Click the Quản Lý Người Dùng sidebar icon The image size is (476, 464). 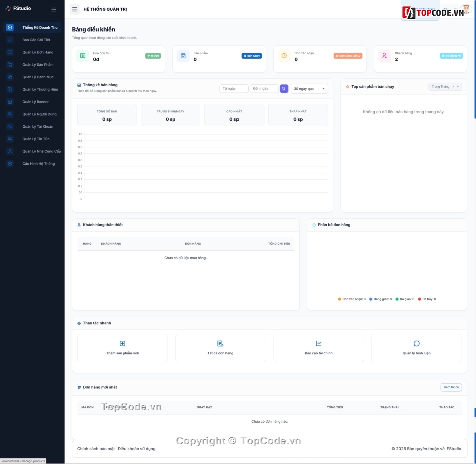[x=10, y=114]
